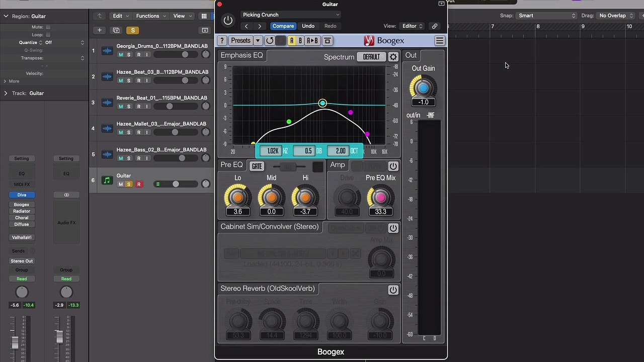644x362 pixels.
Task: Open the Presets dropdown arrow in Boogex
Action: point(258,41)
